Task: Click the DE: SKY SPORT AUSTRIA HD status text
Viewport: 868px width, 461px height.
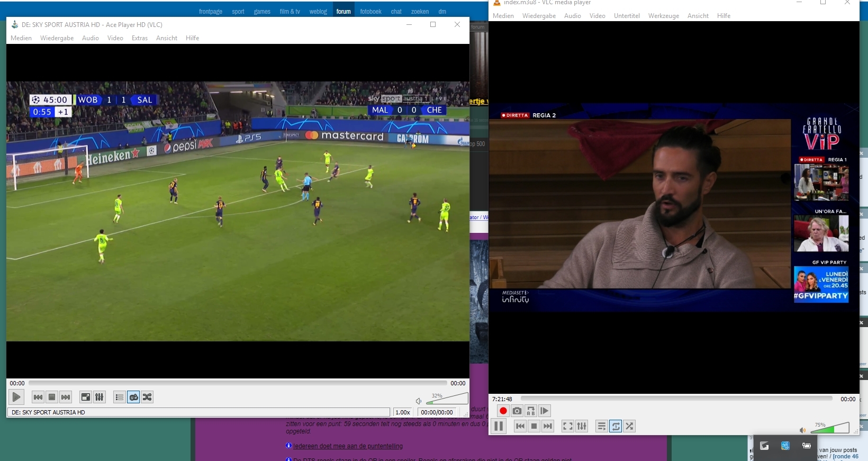Action: (48, 412)
